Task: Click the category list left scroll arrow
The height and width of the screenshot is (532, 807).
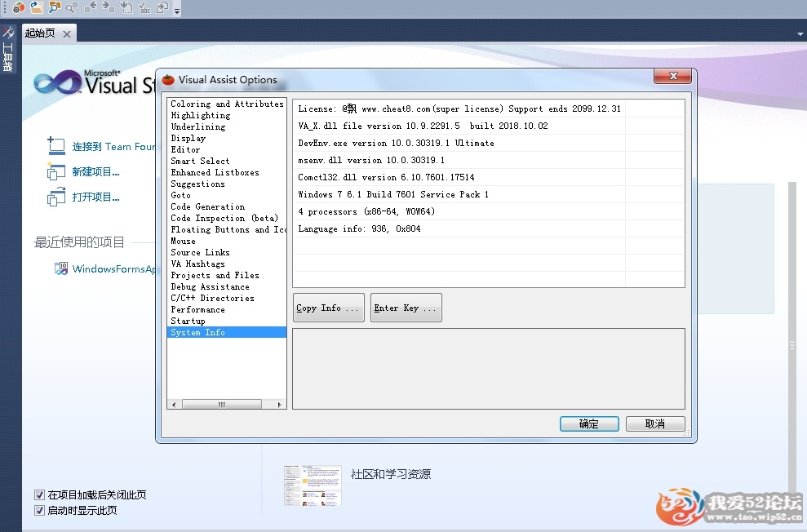Action: 174,405
